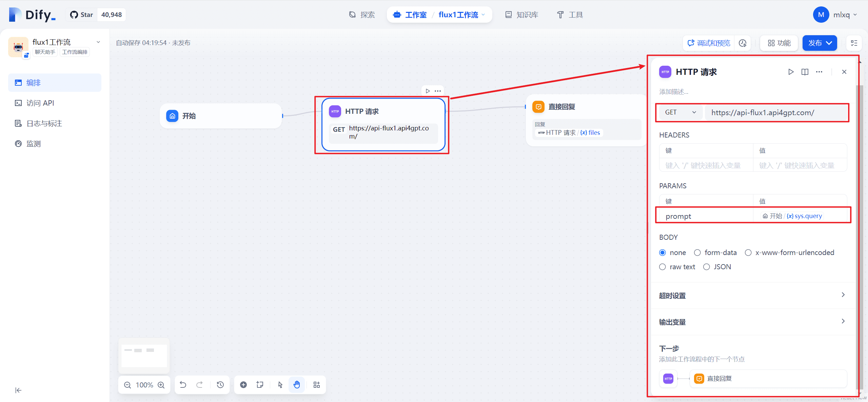Open the panel more options ellipsis
Image resolution: width=868 pixels, height=402 pixels.
819,72
